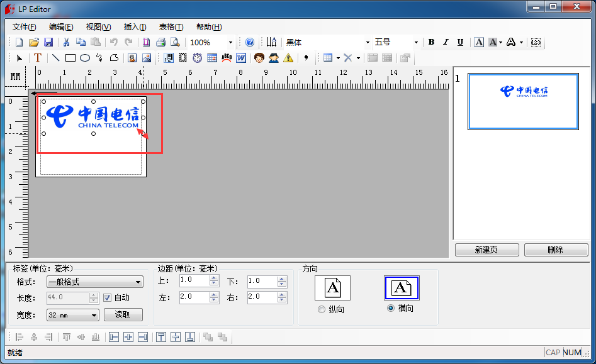The height and width of the screenshot is (364, 596).
Task: Select 纵向 portrait orientation
Action: (x=322, y=309)
